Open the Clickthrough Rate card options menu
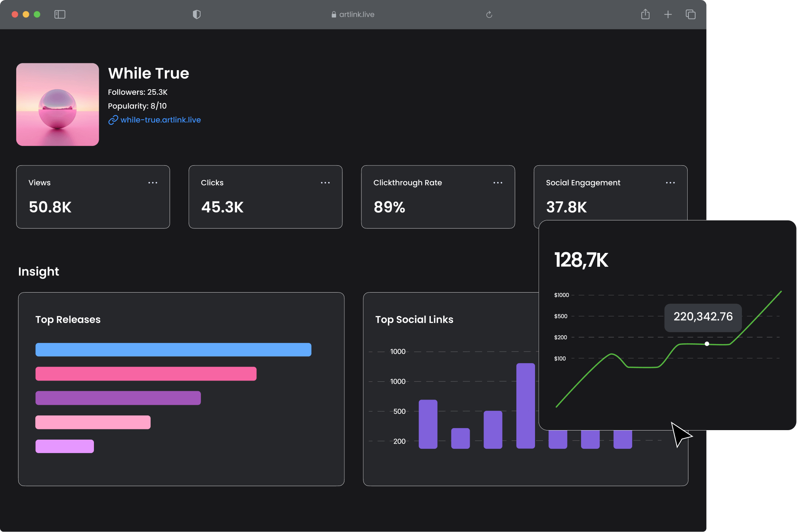This screenshot has width=797, height=532. point(498,183)
